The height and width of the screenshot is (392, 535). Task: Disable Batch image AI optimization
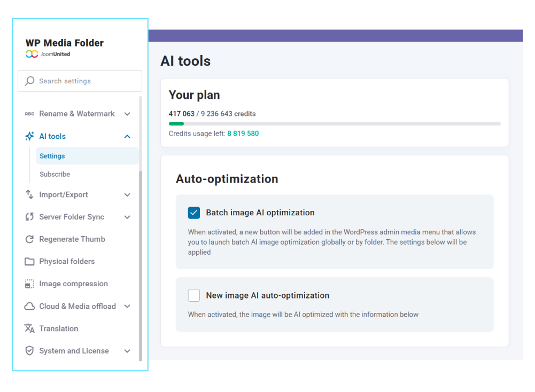[193, 213]
